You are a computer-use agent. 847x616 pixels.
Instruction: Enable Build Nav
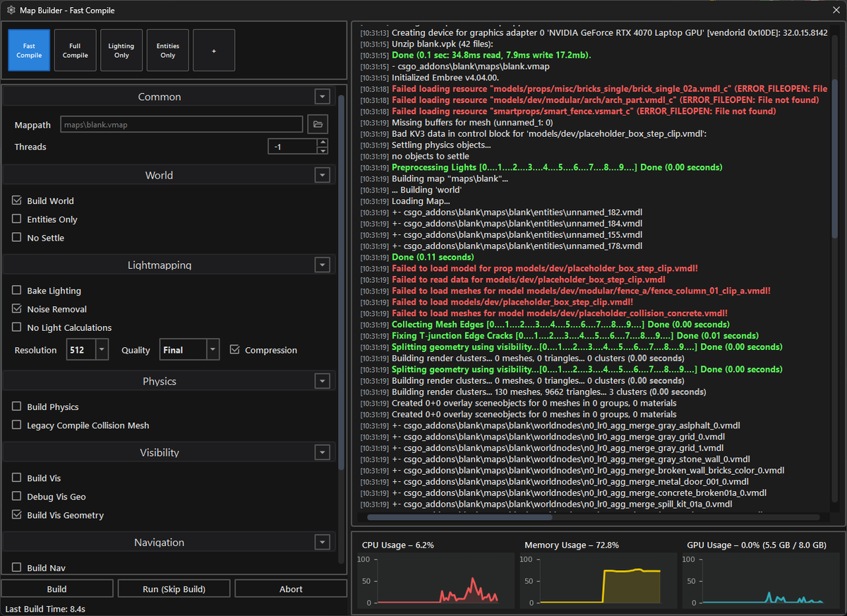click(17, 568)
